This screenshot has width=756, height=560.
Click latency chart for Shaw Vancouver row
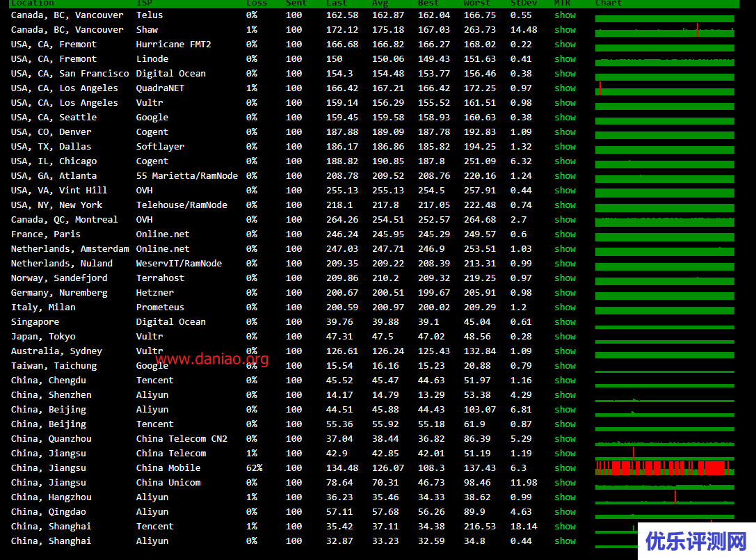(x=664, y=31)
